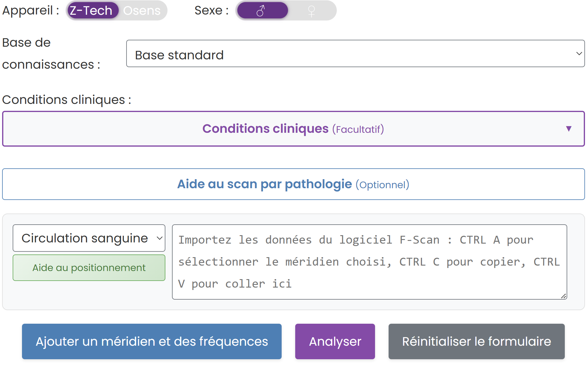
Task: Click the purple disclosure triangle on Conditions cliniques
Action: (569, 129)
